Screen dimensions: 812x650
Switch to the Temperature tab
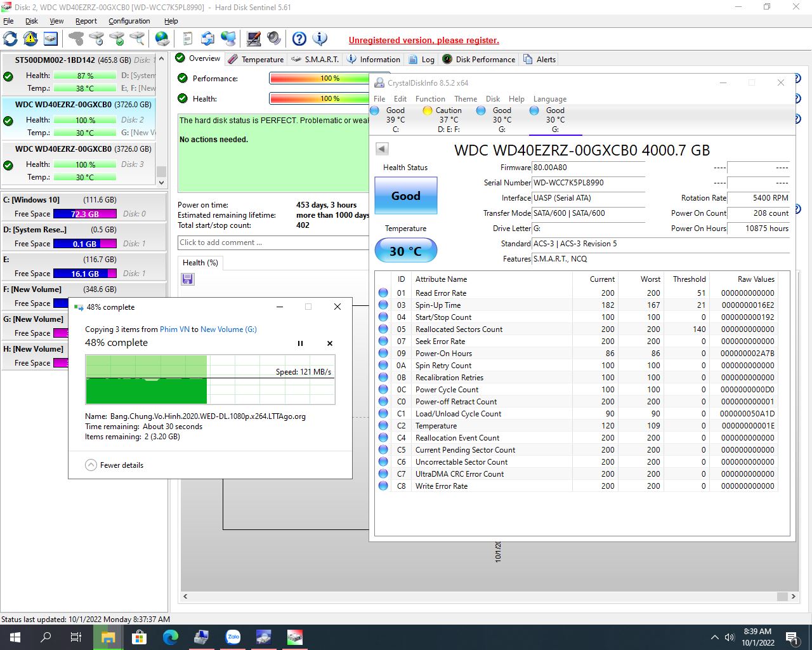click(x=256, y=59)
